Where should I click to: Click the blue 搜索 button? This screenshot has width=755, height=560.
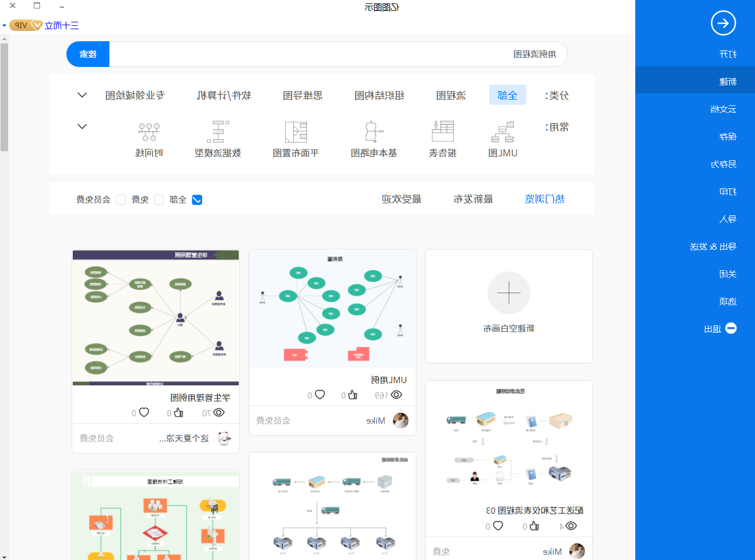(88, 54)
